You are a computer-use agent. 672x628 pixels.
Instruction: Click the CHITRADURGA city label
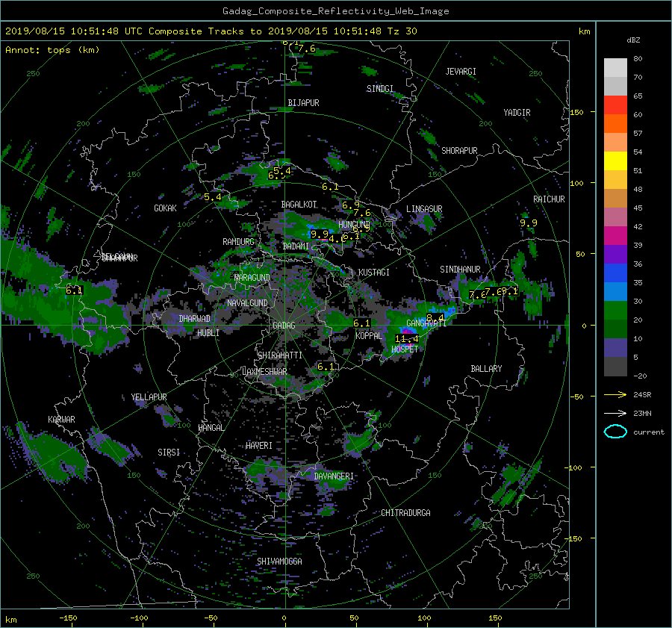pyautogui.click(x=405, y=513)
